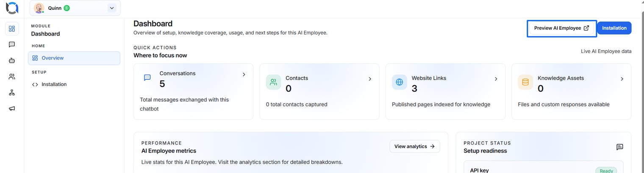
Task: Open the megaphone campaigns icon in sidebar
Action: coord(12,109)
